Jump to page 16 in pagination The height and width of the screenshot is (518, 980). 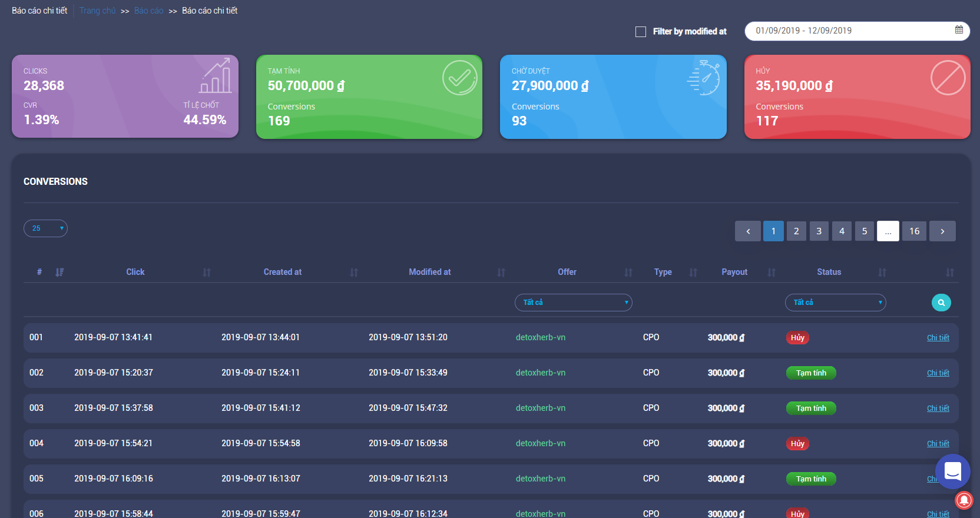pyautogui.click(x=914, y=231)
